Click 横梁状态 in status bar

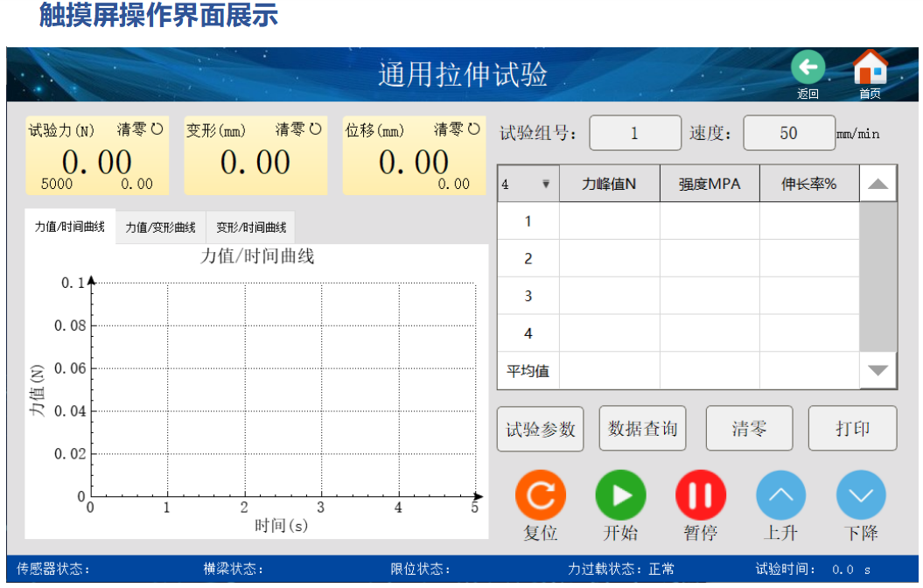pyautogui.click(x=233, y=569)
